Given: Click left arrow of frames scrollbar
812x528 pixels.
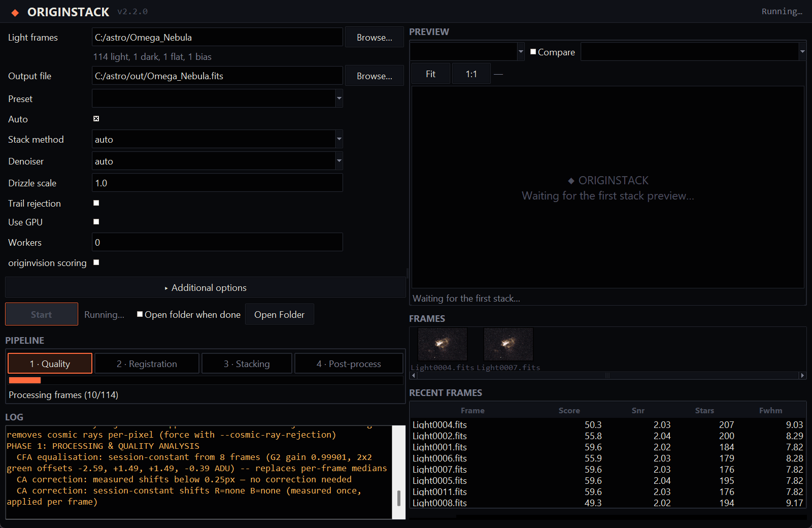Looking at the screenshot, I should tap(414, 376).
